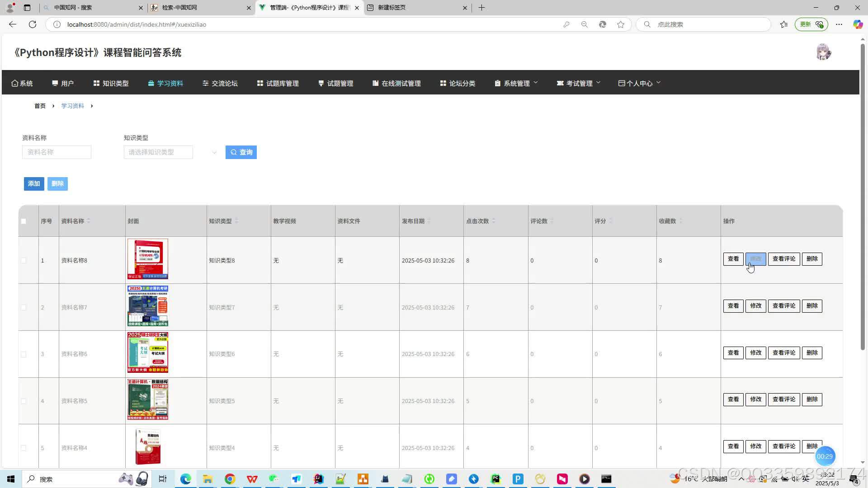Open PyCharm from the taskbar
Screen dimensions: 868x488
(x=496, y=479)
